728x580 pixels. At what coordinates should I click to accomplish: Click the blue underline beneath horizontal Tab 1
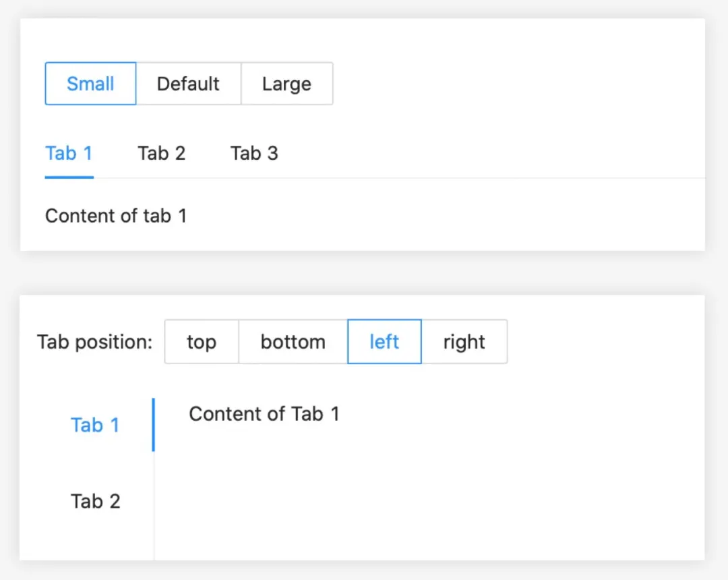(x=69, y=177)
